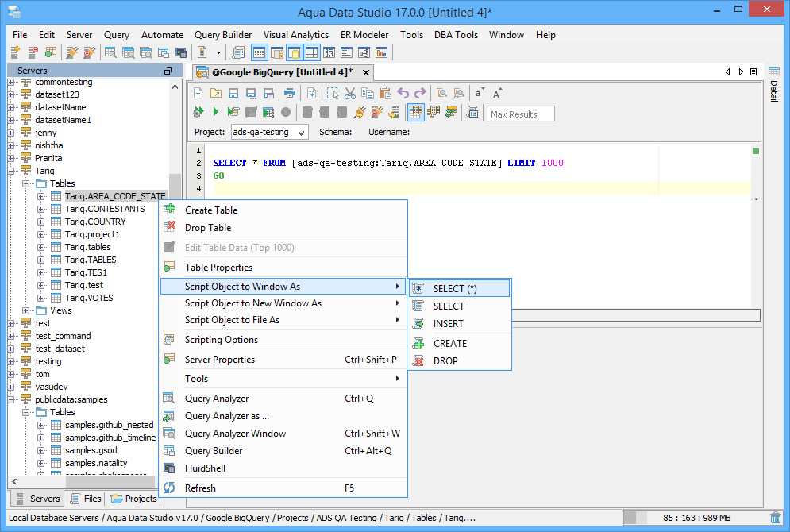
Task: Click the New file icon in the editor toolbar
Action: [x=198, y=93]
